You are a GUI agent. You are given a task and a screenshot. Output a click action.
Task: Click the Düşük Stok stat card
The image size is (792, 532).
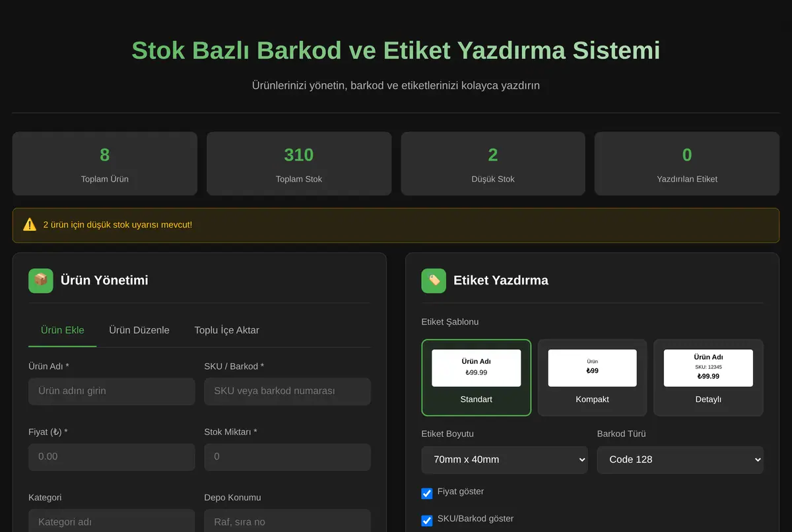pyautogui.click(x=493, y=164)
